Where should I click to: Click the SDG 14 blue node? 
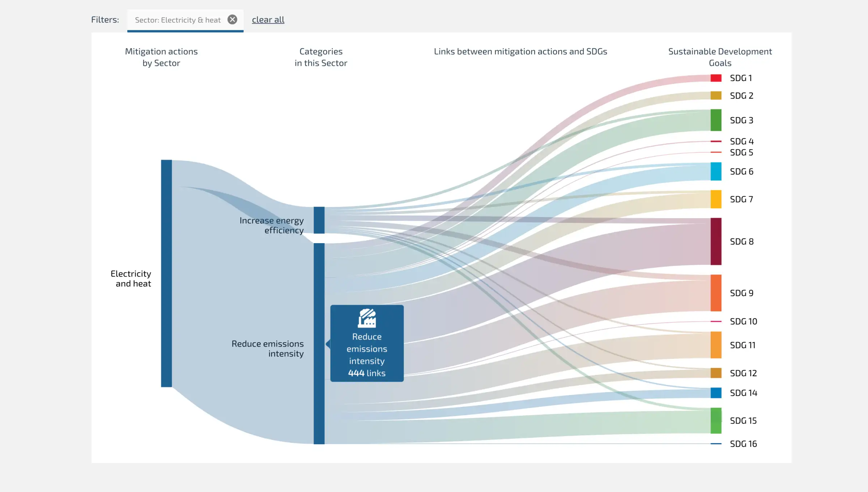(716, 393)
